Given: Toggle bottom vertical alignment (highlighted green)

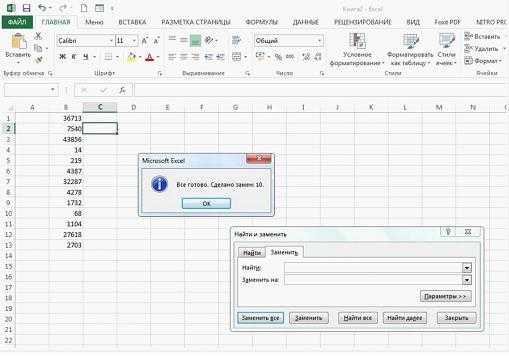Looking at the screenshot, I should pos(195,41).
